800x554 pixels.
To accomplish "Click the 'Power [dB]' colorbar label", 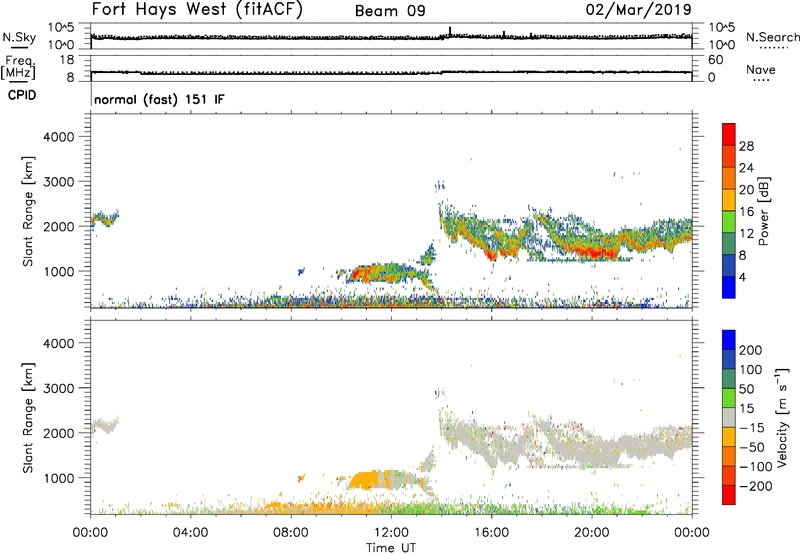I will pyautogui.click(x=763, y=211).
